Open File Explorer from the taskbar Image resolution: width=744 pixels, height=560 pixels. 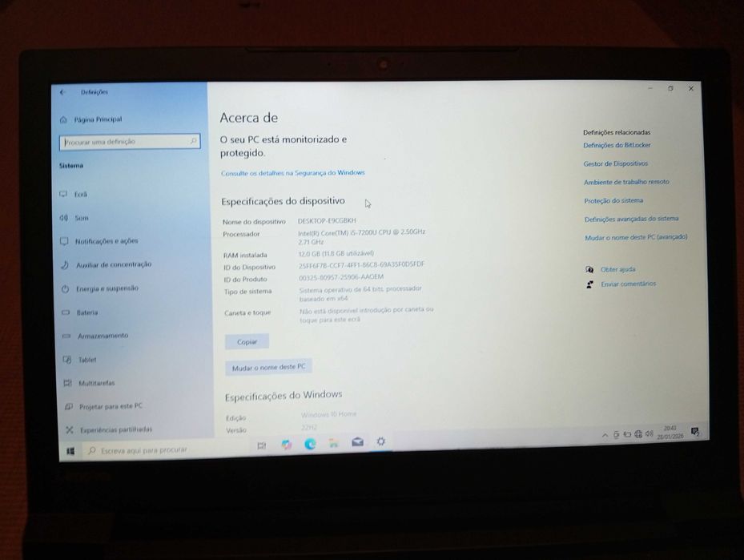pos(334,443)
